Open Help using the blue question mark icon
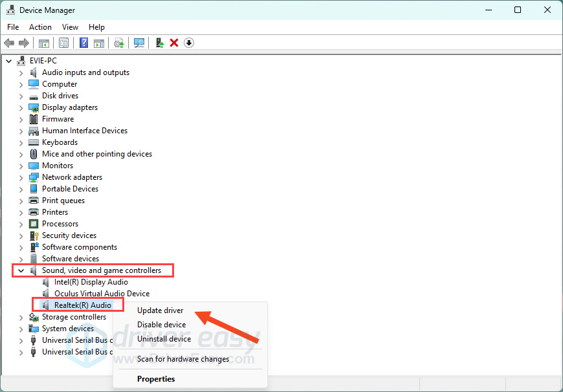Viewport: 563px width, 392px height. click(x=83, y=43)
